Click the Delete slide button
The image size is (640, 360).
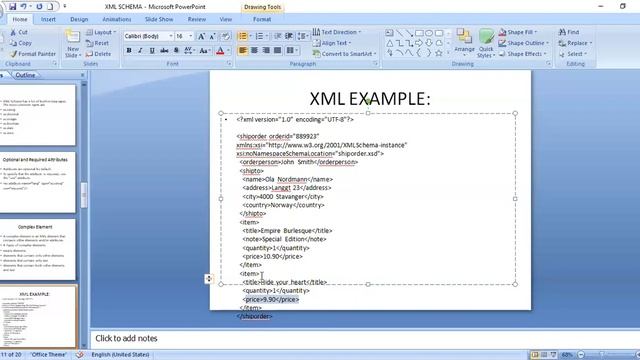pos(98,54)
